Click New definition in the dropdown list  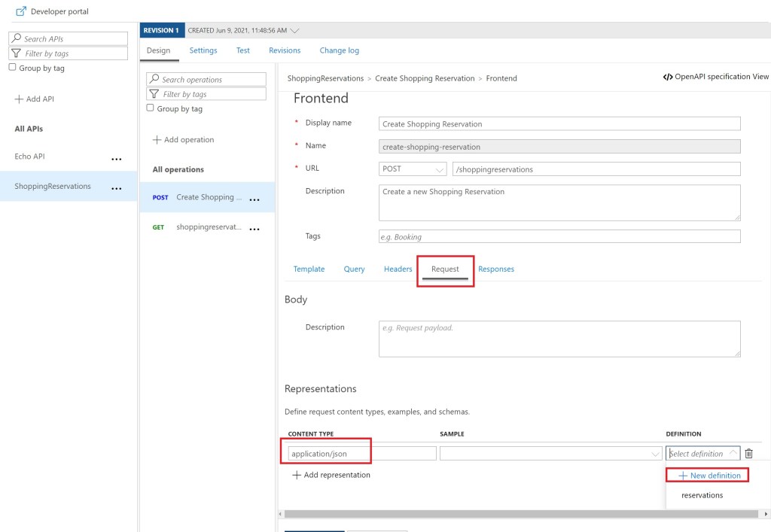click(709, 476)
